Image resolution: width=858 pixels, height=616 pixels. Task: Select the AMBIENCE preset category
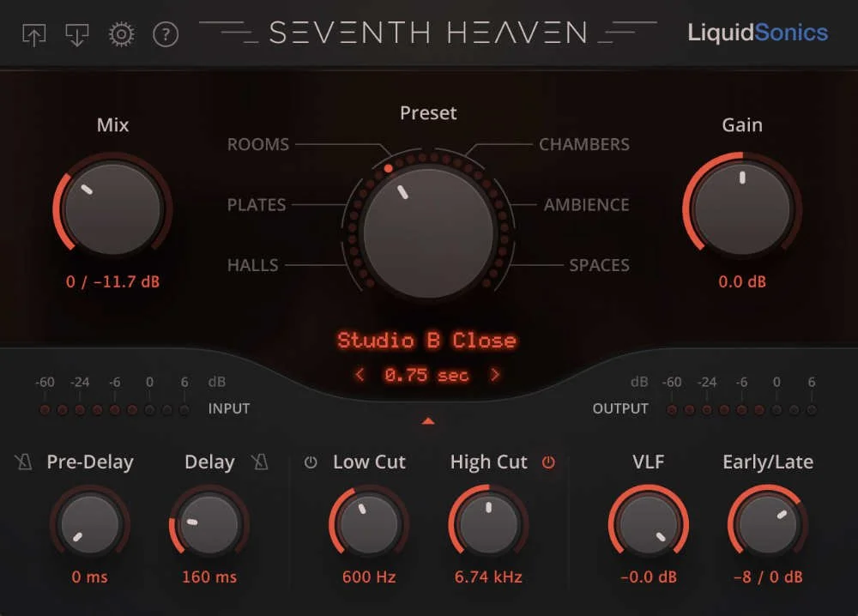click(587, 204)
